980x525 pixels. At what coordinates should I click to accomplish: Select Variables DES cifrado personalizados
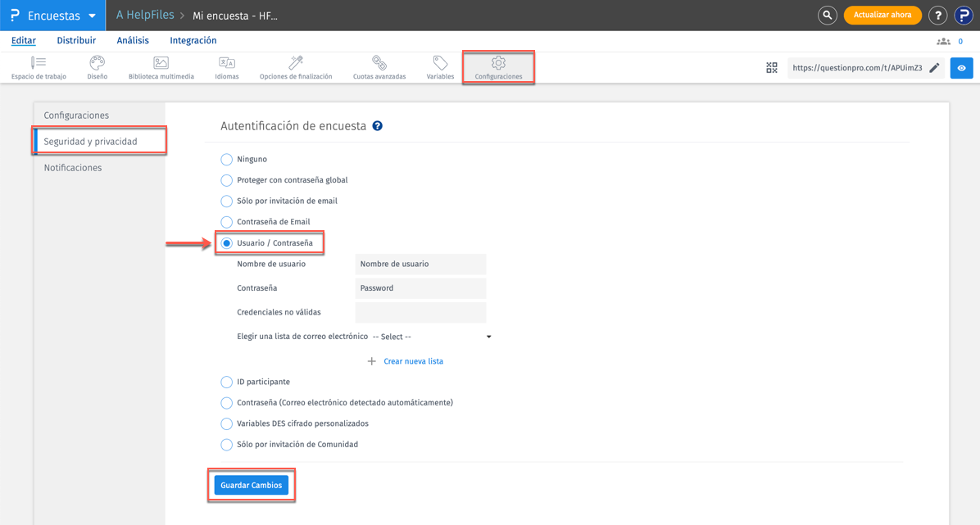226,423
